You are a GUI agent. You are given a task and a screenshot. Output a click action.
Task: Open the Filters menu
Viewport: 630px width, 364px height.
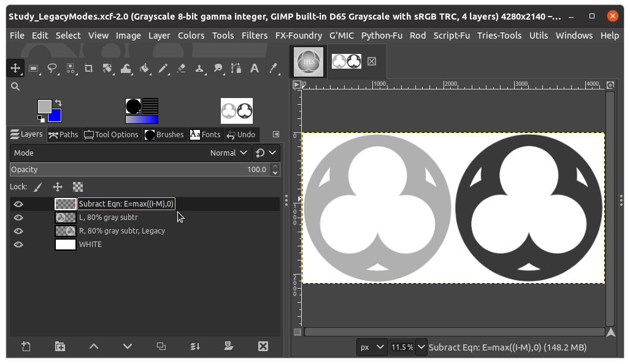coord(255,36)
